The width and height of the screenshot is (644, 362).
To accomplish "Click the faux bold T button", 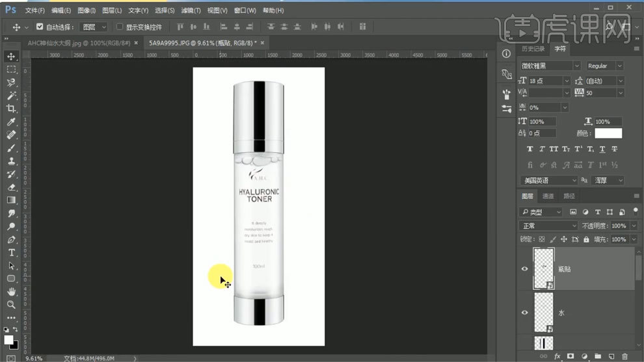I will [530, 149].
